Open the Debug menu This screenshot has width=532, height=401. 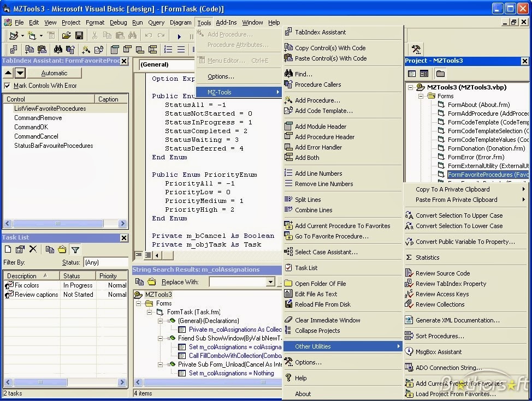click(119, 22)
